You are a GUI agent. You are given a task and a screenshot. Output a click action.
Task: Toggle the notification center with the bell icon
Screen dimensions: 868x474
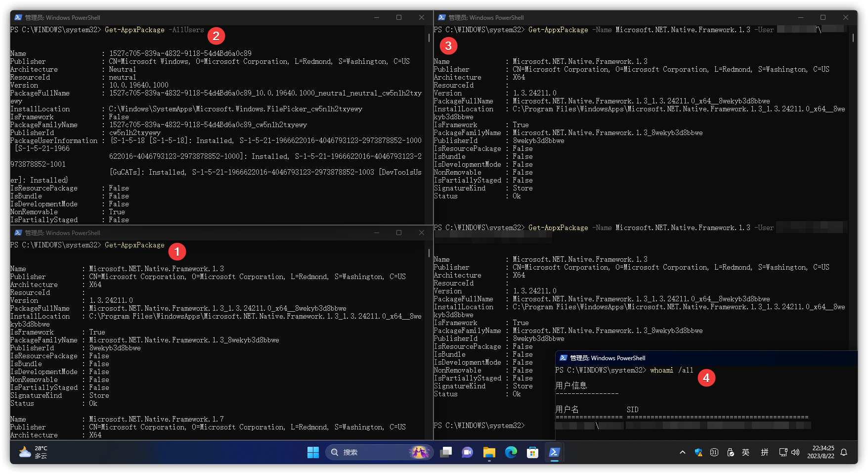pos(844,452)
